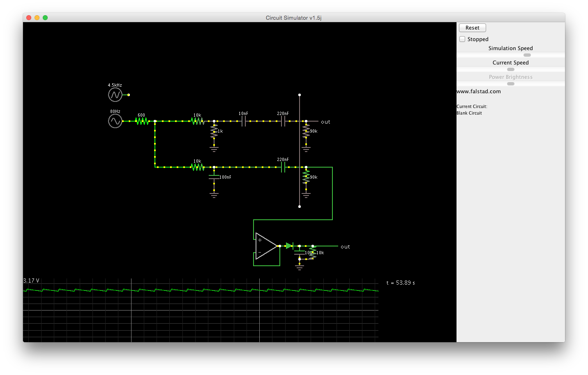Click the 'out' label after the top 220nF capacitor

tap(325, 122)
